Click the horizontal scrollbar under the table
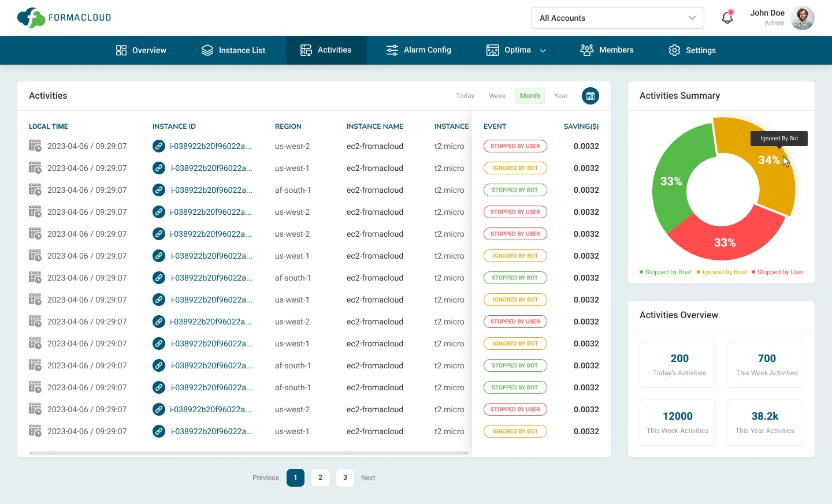This screenshot has width=832, height=504. (248, 453)
